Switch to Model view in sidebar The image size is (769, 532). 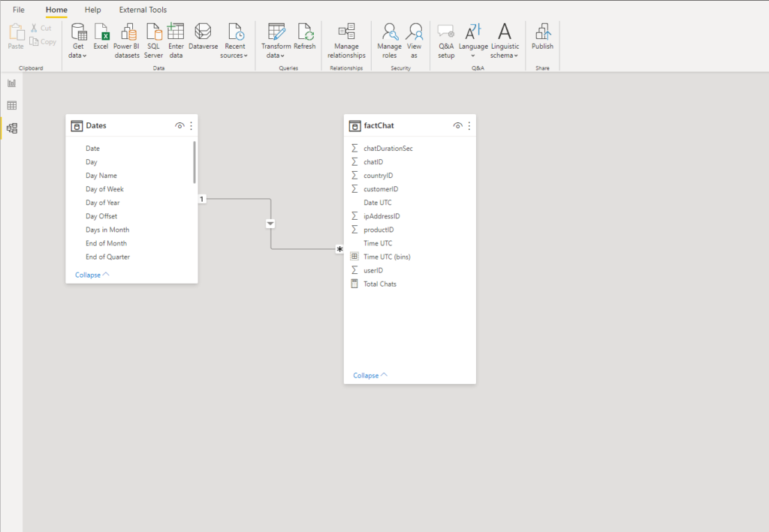click(x=12, y=128)
